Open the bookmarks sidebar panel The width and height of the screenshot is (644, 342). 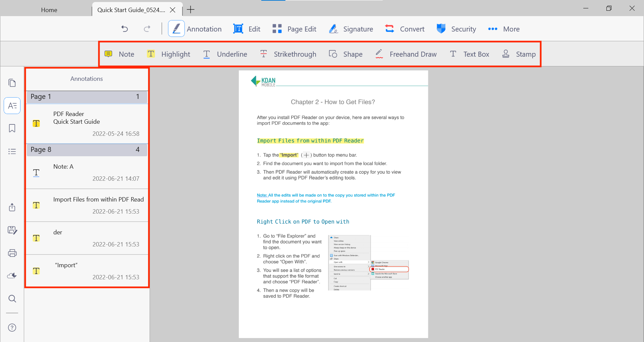(12, 128)
